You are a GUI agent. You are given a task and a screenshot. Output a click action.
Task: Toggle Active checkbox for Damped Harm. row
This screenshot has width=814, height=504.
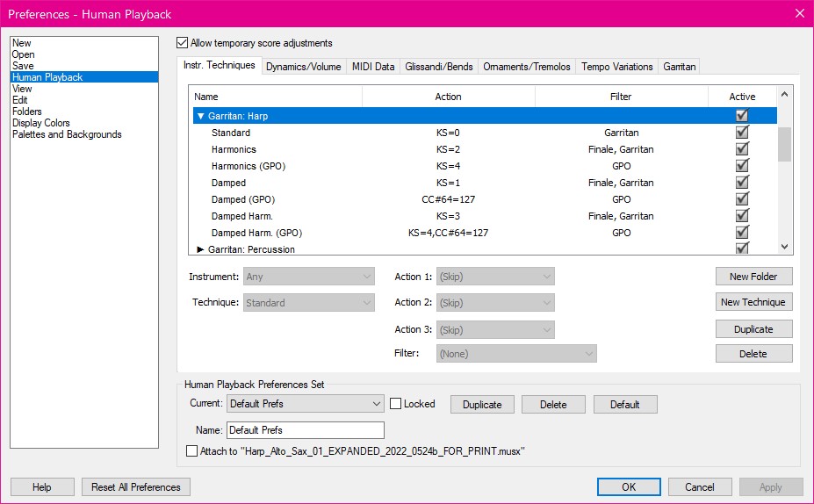(x=742, y=216)
